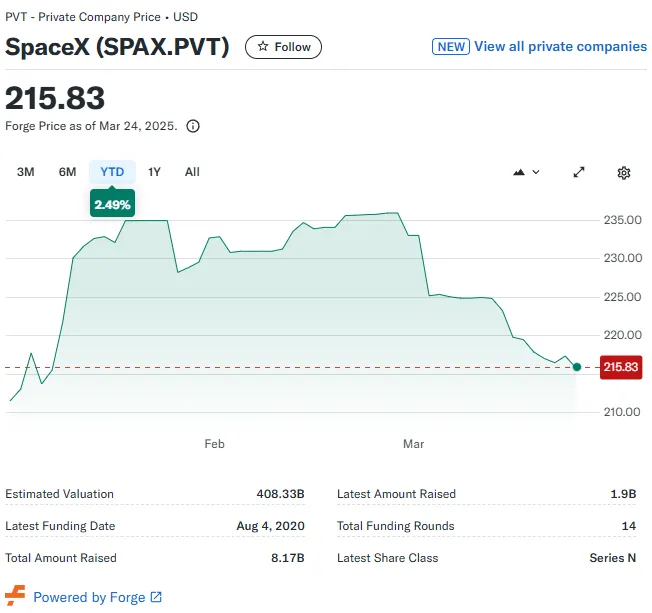Image resolution: width=652 pixels, height=613 pixels.
Task: Open chart settings gear
Action: click(x=624, y=172)
